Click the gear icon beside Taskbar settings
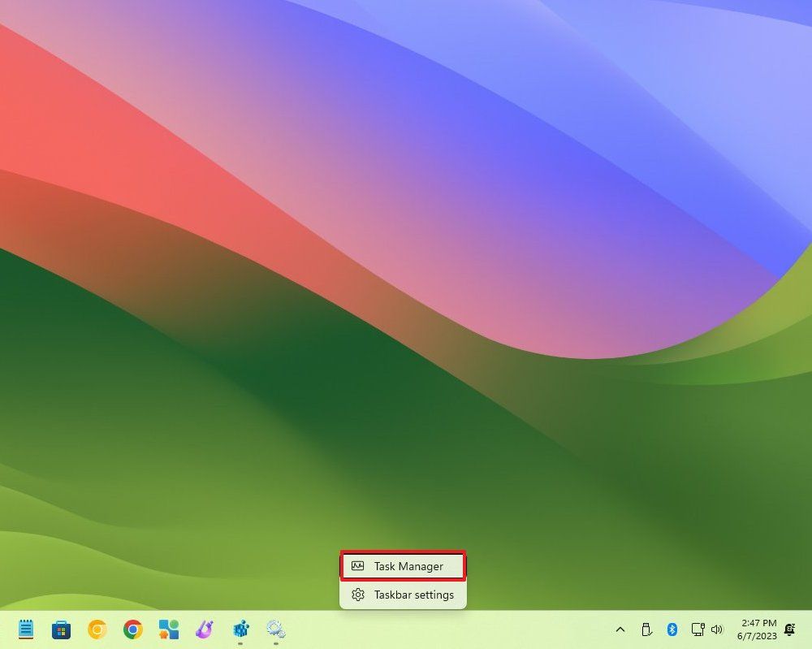This screenshot has width=812, height=649. (x=357, y=595)
